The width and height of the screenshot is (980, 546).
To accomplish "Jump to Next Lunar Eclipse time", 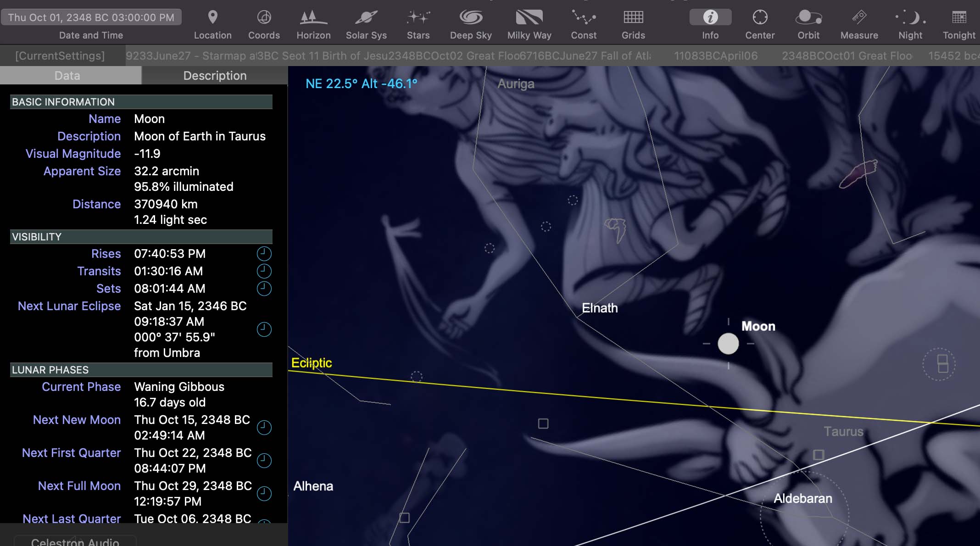I will 264,329.
